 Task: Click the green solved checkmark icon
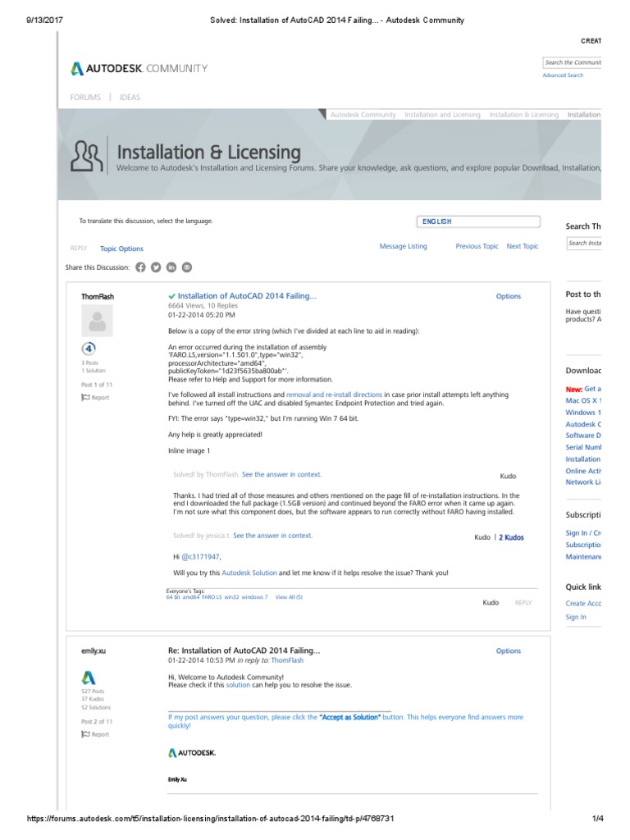coord(172,296)
